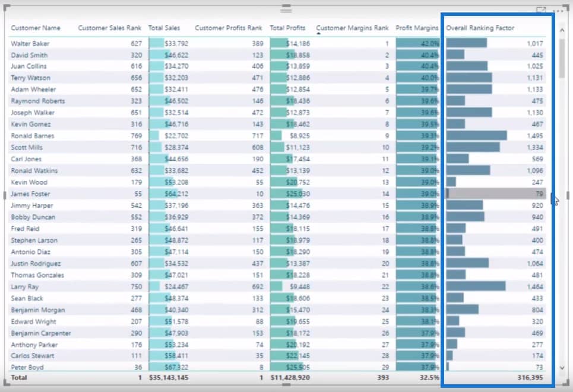Click the vertical scrollbar thumb

[562, 58]
